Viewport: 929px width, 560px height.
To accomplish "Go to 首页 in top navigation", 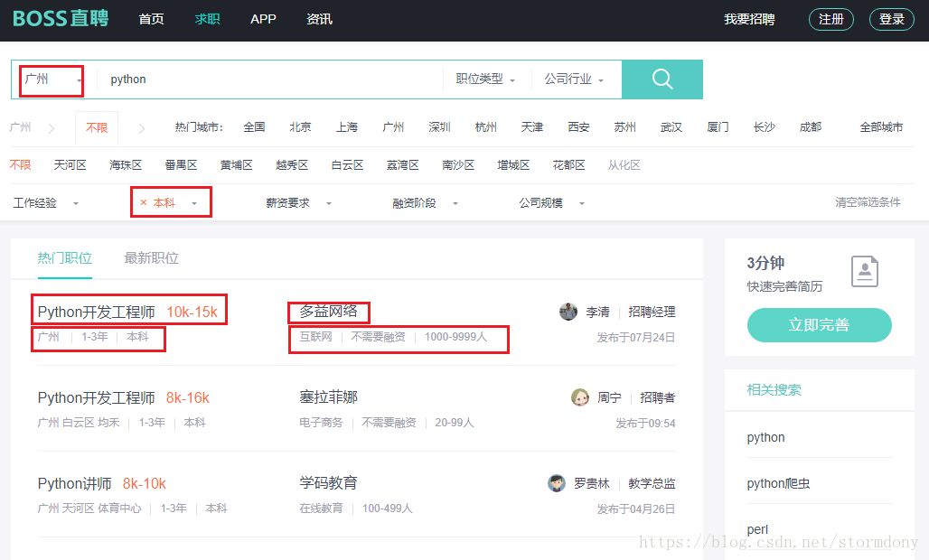I will 151,19.
